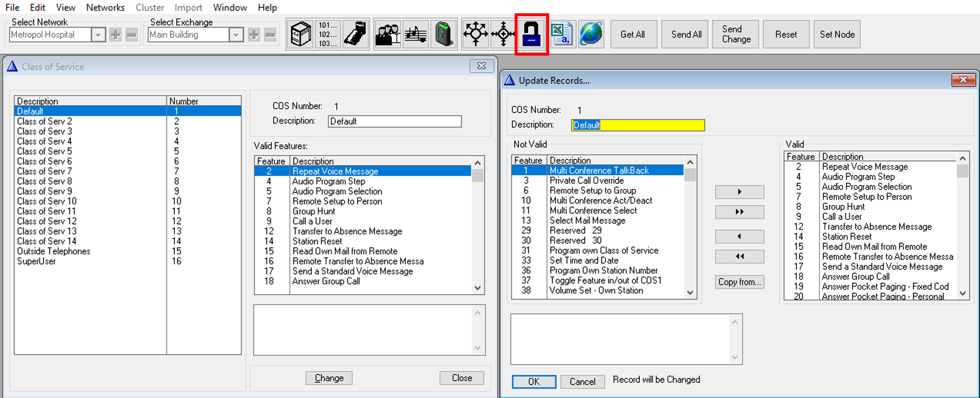Click the Send Change button
The image size is (980, 398).
(x=736, y=34)
